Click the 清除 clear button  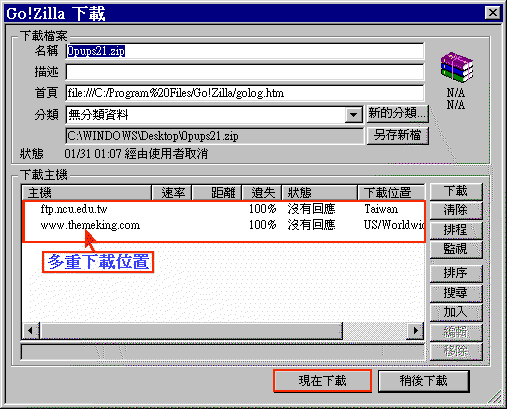tap(456, 210)
